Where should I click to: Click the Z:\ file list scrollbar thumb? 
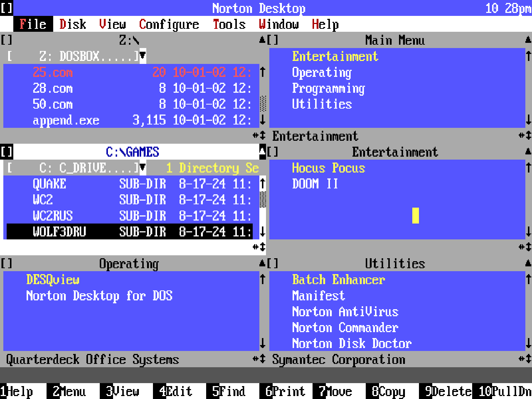[x=263, y=104]
